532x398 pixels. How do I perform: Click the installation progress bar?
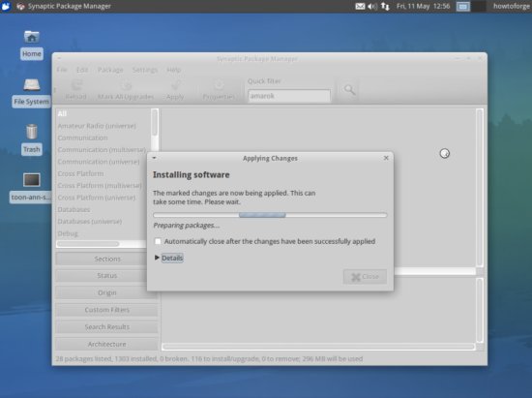tap(270, 215)
